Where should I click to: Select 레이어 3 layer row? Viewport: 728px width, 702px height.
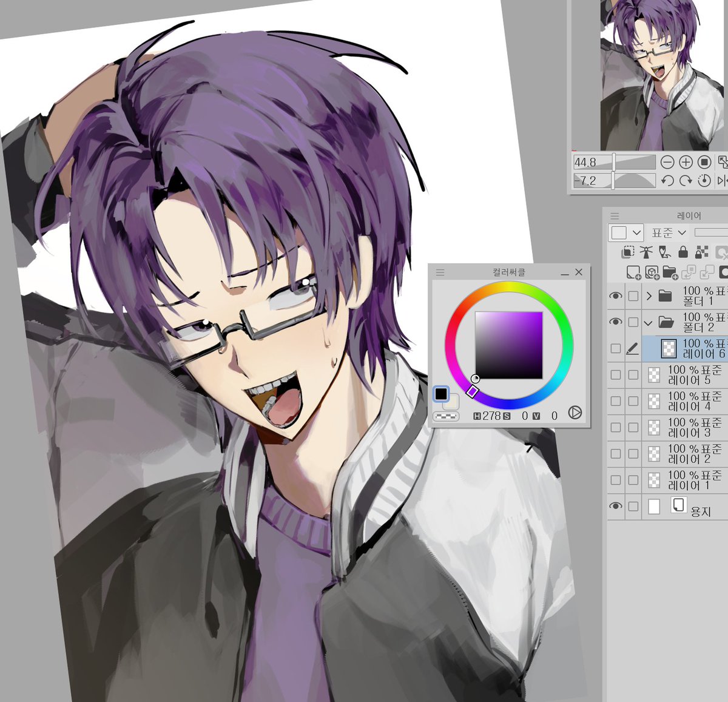pos(685,427)
